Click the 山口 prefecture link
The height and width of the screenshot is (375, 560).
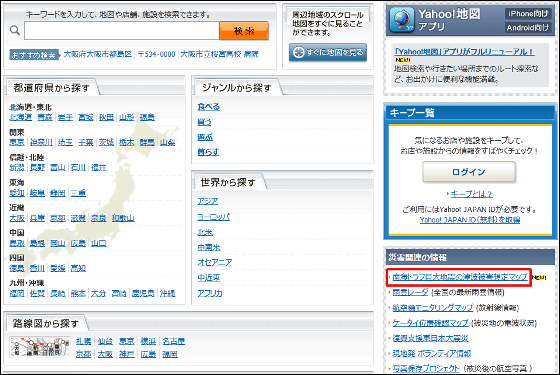click(99, 243)
